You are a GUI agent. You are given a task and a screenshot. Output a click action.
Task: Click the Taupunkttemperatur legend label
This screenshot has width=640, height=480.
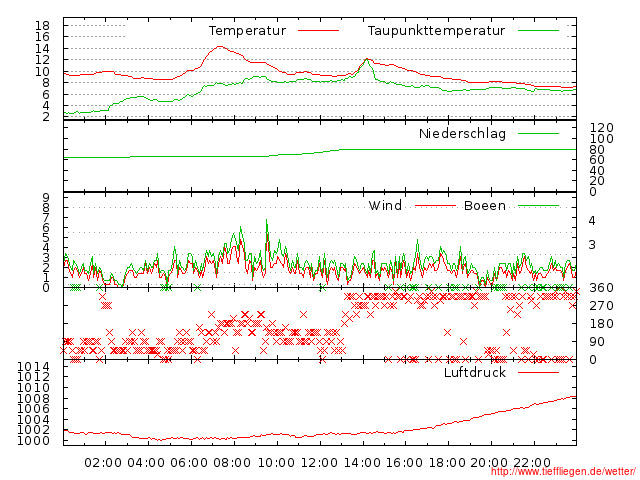[436, 31]
